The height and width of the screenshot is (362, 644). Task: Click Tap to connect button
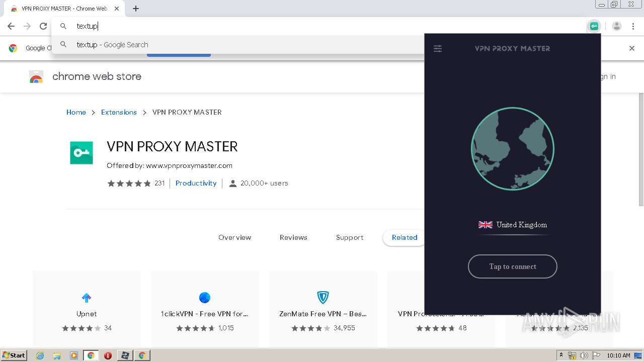pos(513,266)
